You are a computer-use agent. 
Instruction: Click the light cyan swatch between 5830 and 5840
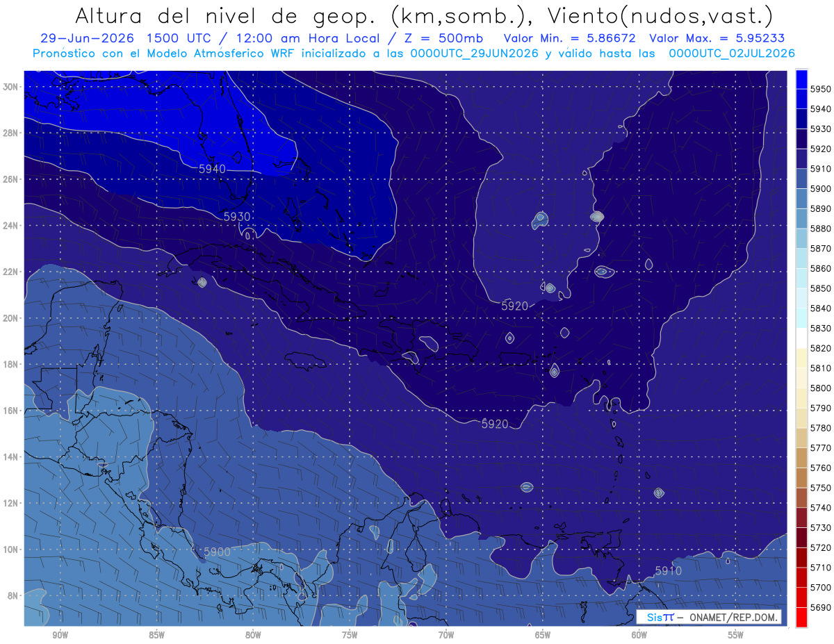pyautogui.click(x=801, y=317)
